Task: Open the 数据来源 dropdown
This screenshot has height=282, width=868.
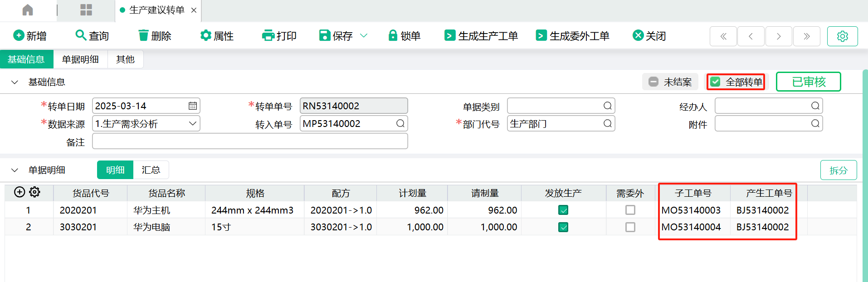Action: click(192, 123)
